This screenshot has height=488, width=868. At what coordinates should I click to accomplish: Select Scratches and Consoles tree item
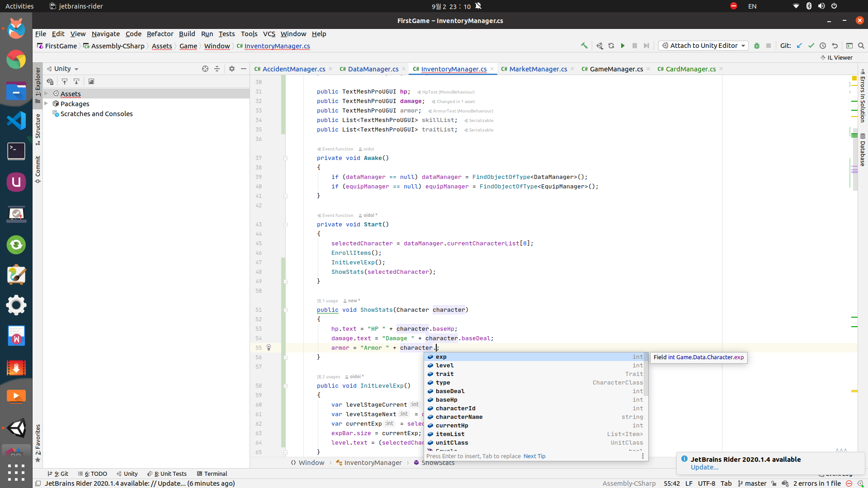click(x=96, y=114)
